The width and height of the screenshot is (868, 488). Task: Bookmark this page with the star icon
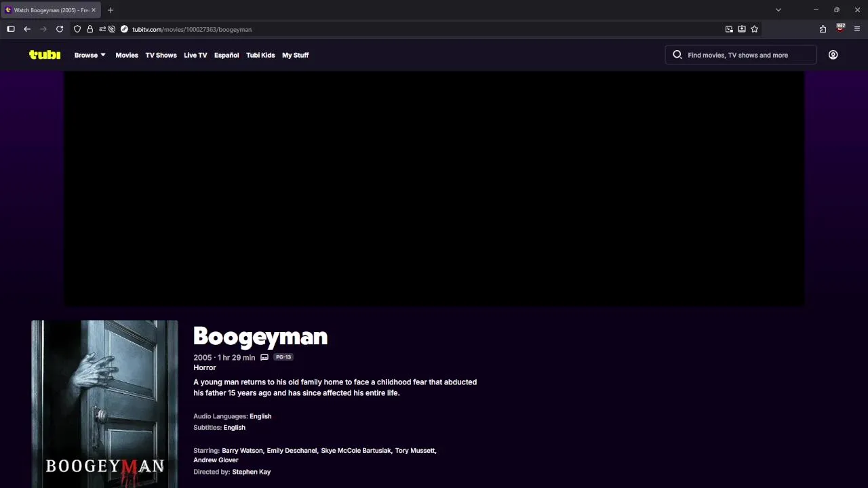[754, 29]
